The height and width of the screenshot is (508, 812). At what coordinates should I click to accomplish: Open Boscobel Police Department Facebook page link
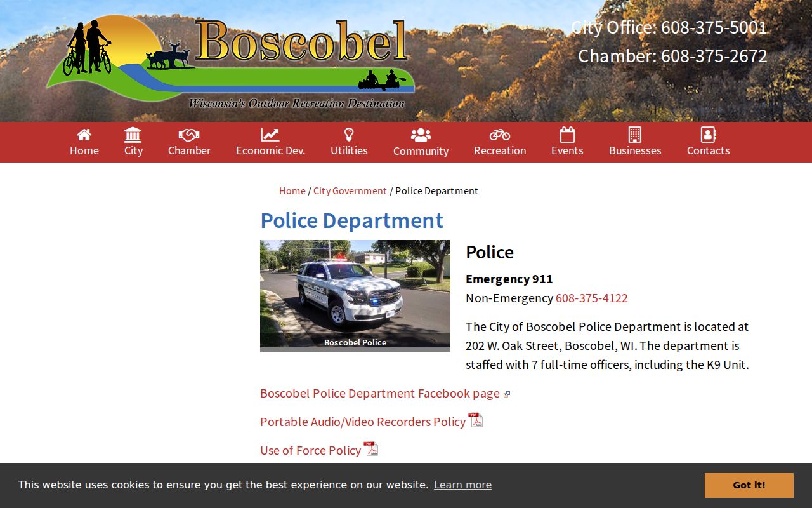click(380, 393)
